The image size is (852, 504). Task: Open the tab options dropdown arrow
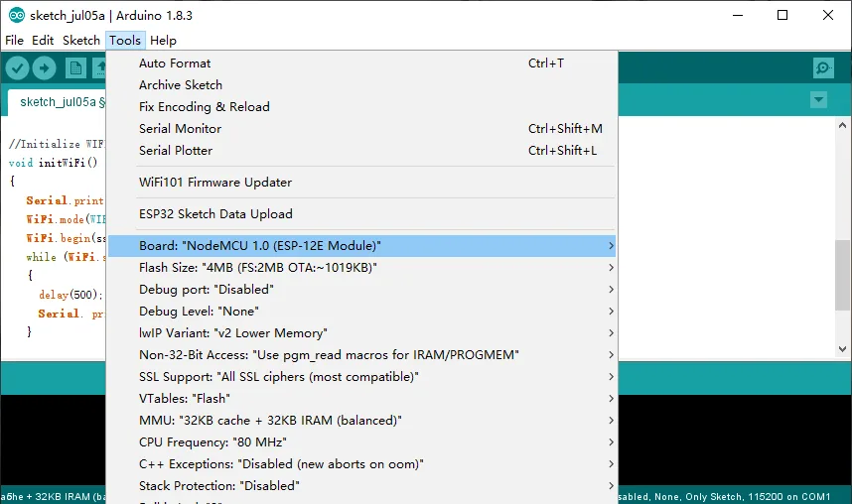point(818,100)
